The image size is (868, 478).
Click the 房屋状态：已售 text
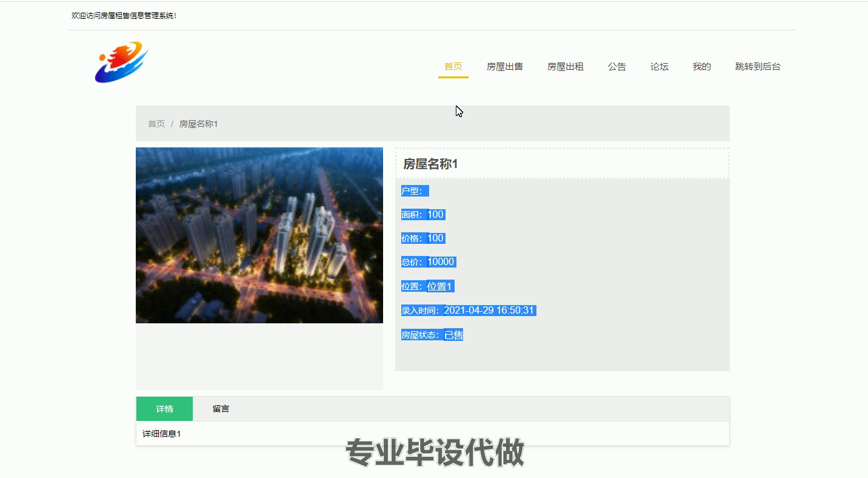[x=432, y=335]
